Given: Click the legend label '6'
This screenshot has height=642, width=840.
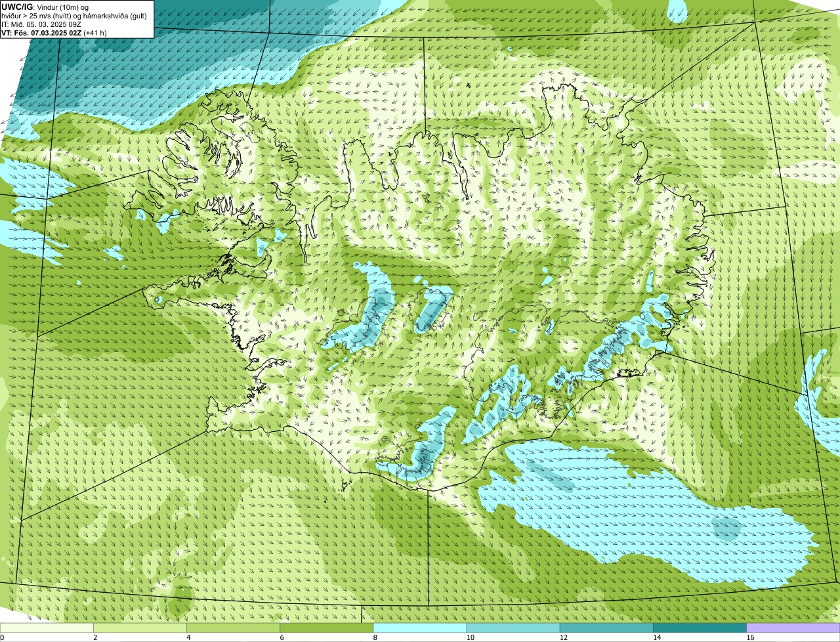Looking at the screenshot, I should (282, 637).
